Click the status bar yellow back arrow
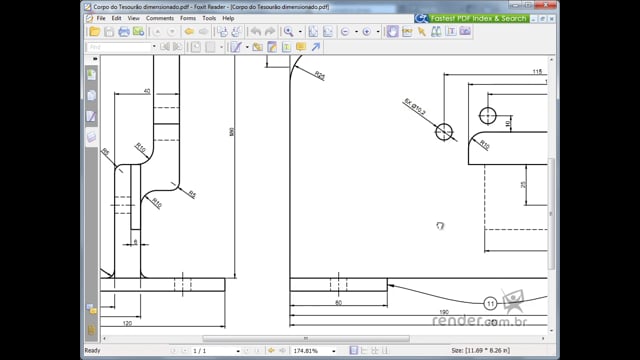This screenshot has width=640, height=360. pyautogui.click(x=271, y=351)
